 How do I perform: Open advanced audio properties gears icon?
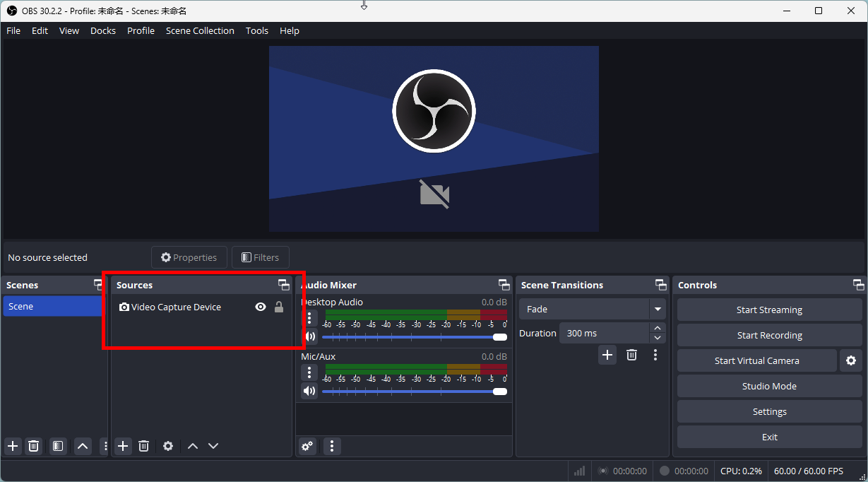coord(307,446)
